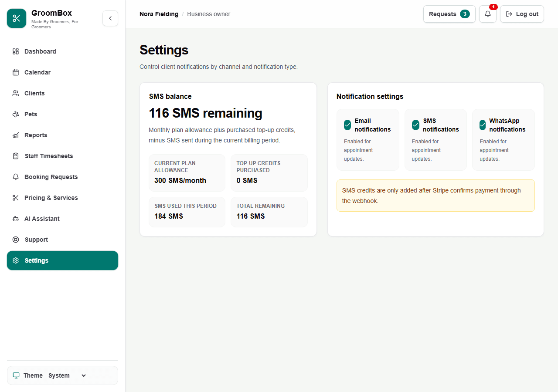This screenshot has width=558, height=392.
Task: Click the Staff Timesheets clipboard icon
Action: click(16, 156)
